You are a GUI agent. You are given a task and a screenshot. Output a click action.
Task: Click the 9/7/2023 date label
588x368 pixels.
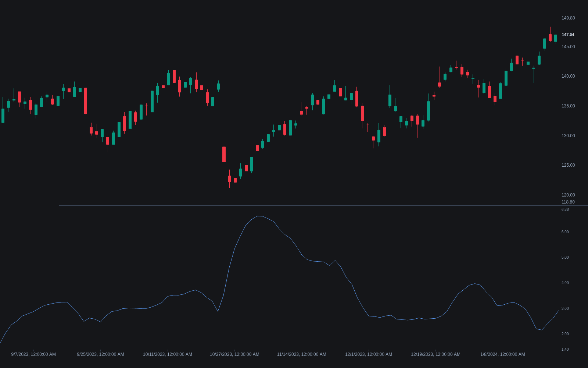[x=33, y=354]
